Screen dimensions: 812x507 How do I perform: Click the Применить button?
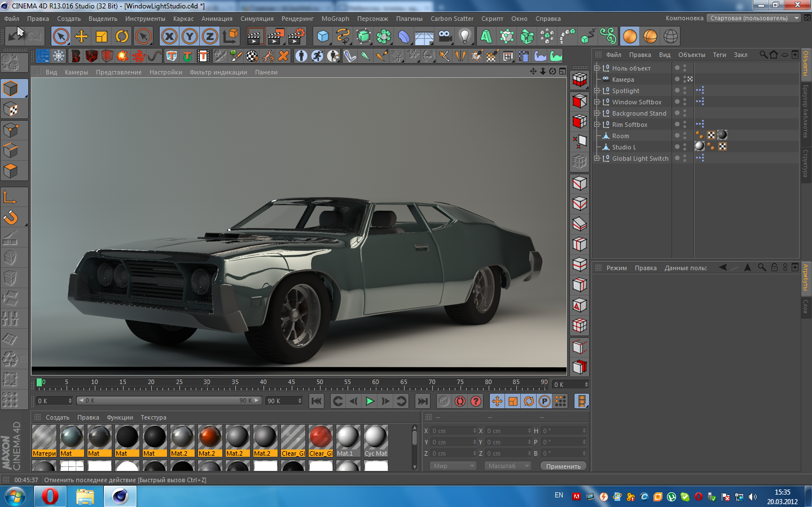(563, 466)
